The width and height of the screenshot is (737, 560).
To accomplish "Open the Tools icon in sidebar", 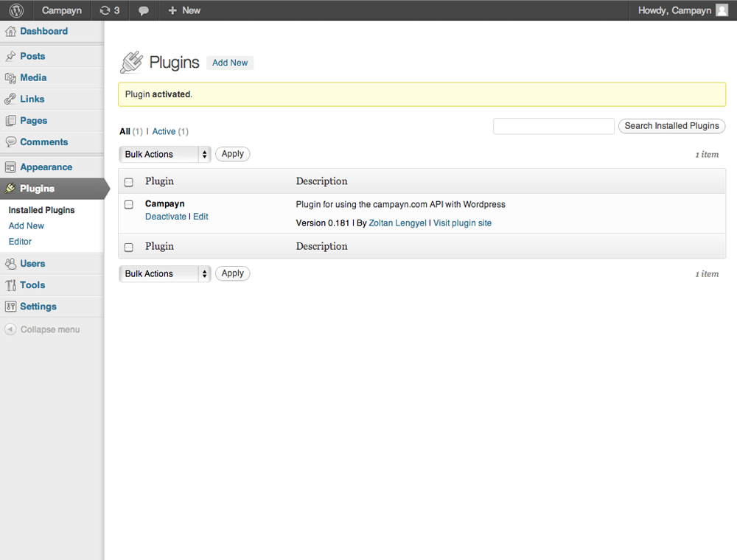I will click(10, 285).
